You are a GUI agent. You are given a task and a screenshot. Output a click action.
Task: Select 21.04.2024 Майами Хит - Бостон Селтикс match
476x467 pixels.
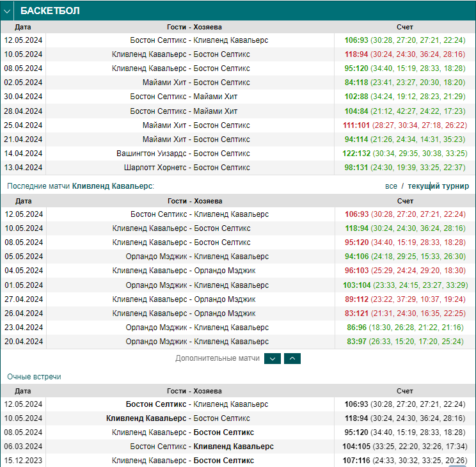[x=196, y=139]
